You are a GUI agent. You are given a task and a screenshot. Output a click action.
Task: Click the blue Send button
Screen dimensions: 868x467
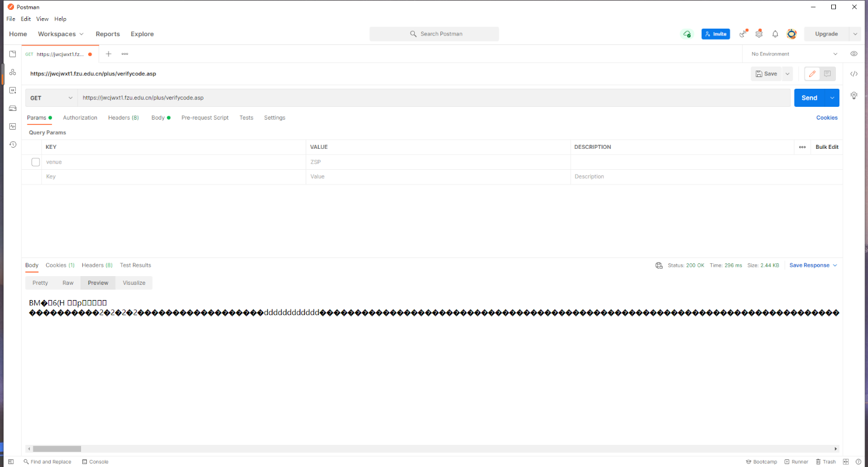coord(810,98)
